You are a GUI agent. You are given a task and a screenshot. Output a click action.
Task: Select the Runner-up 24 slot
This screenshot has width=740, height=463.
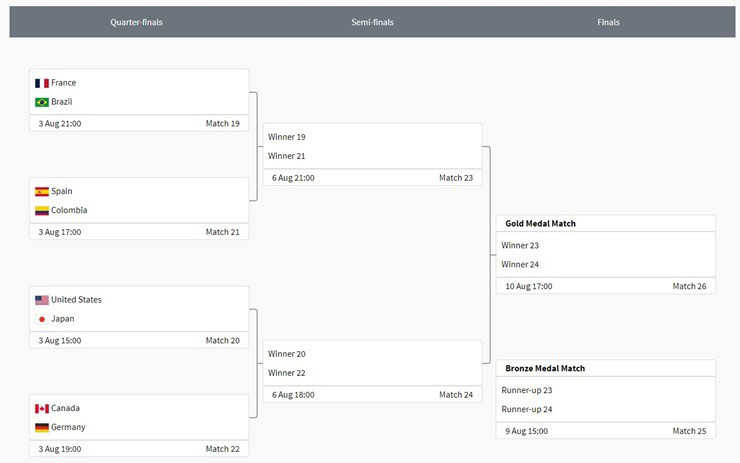(527, 409)
